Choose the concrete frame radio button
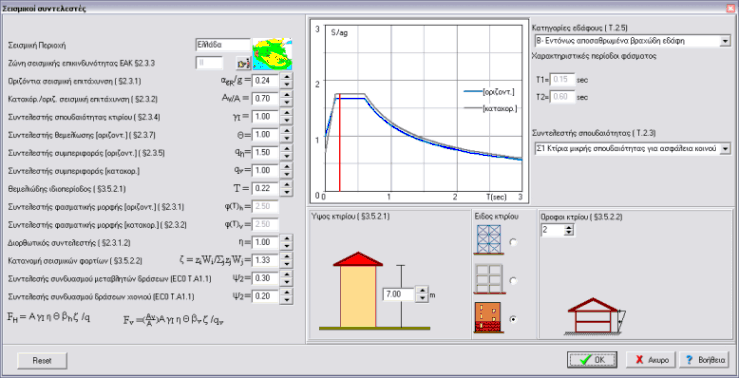Viewport: 739px width, 378px height. pos(513,281)
